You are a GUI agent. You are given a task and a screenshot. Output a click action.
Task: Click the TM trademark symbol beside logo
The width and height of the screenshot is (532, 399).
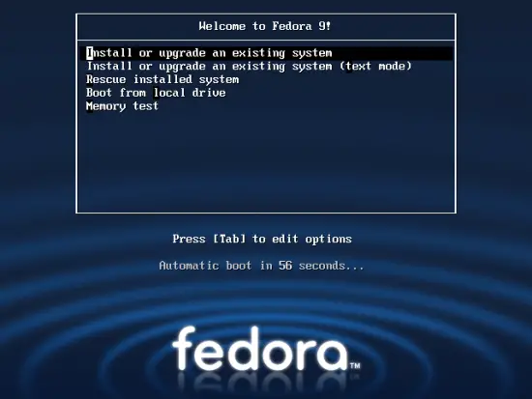(x=355, y=366)
